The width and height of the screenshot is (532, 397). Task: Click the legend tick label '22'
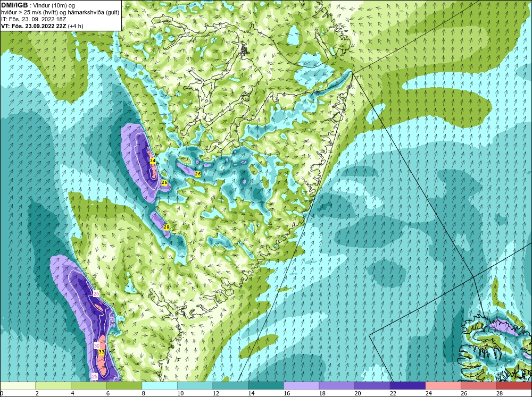click(x=393, y=393)
